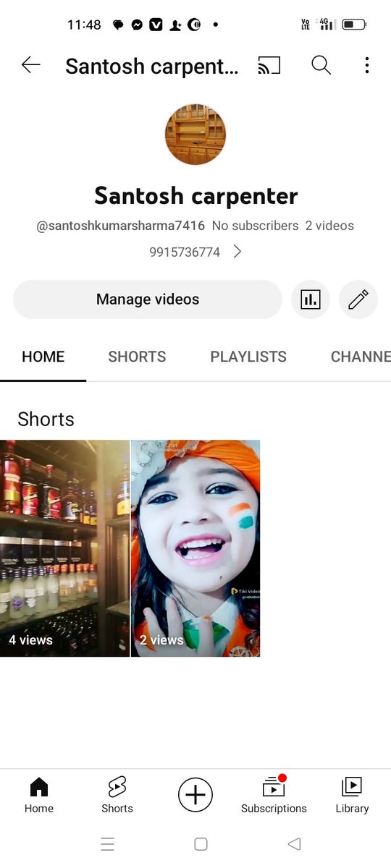The width and height of the screenshot is (391, 868).
Task: Tap the 2 videos count text
Action: [329, 226]
